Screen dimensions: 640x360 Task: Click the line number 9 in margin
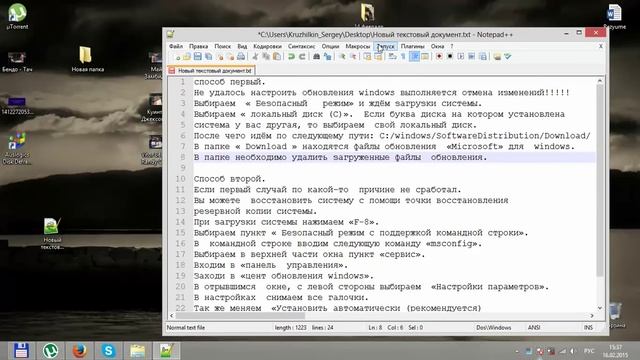[183, 168]
